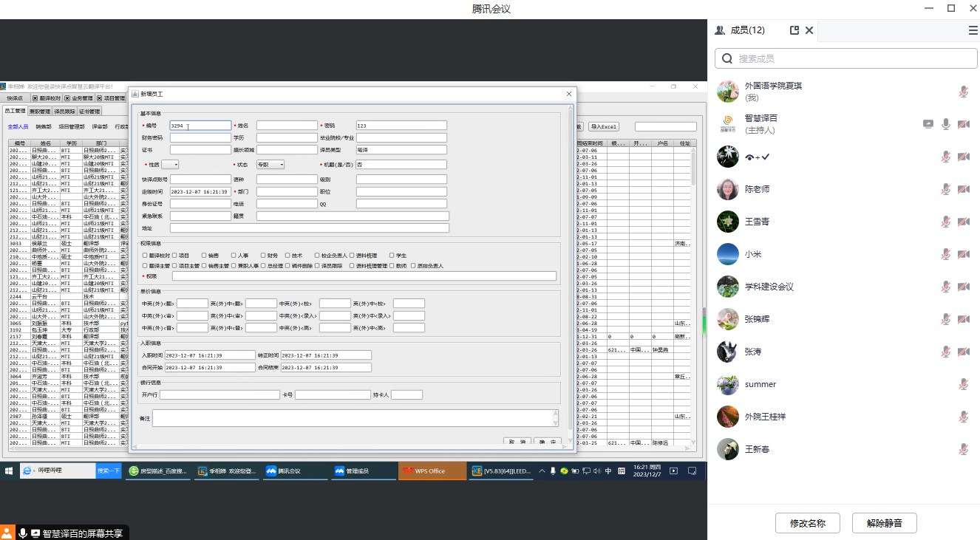Switch to the 证书管理 tab
Screen dimensions: 980x540
pos(89,112)
